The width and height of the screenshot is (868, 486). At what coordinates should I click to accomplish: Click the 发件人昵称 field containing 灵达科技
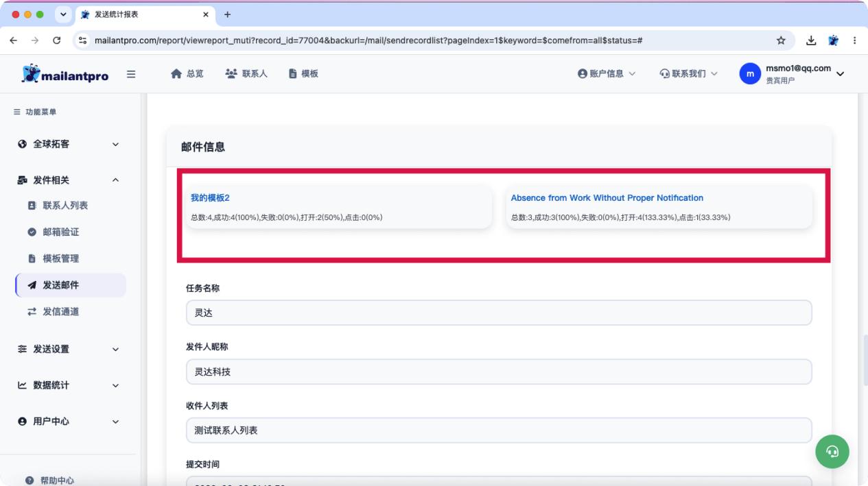click(x=499, y=372)
